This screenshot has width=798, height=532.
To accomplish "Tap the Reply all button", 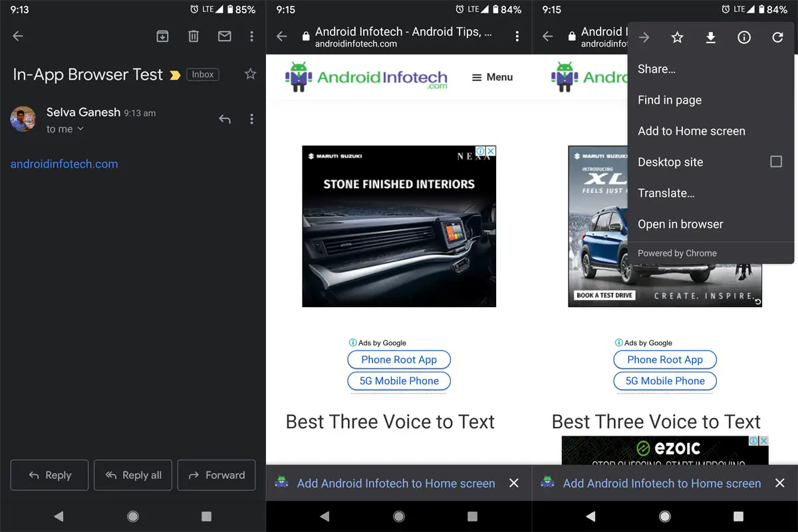I will coord(133,475).
